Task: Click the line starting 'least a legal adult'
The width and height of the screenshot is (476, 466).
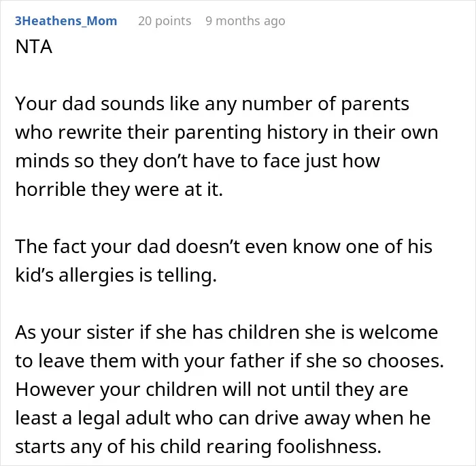Action: coord(223,418)
